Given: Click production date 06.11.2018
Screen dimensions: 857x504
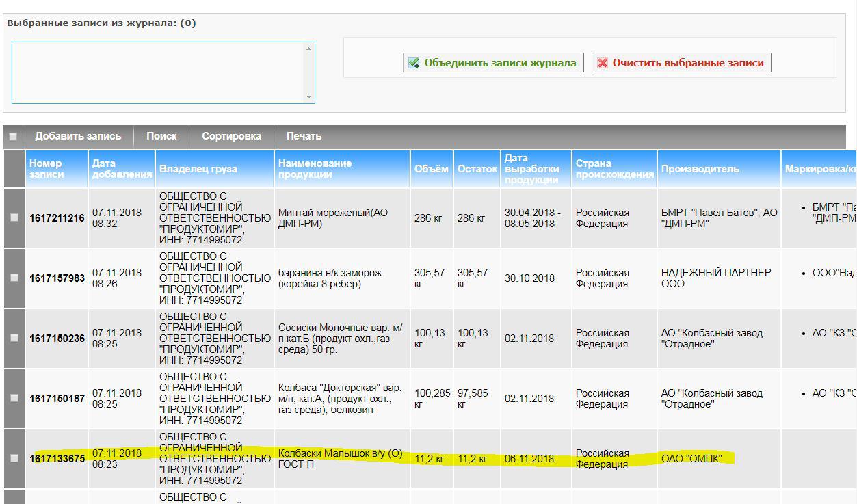Looking at the screenshot, I should (529, 458).
